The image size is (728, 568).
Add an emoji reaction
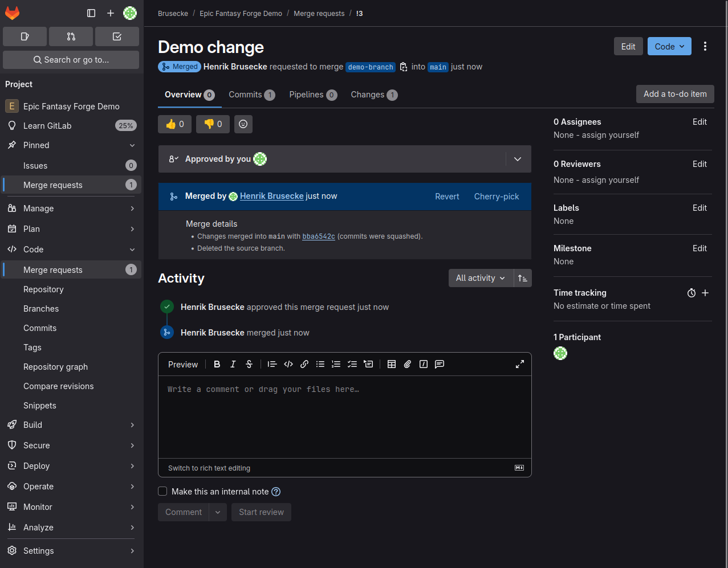click(243, 124)
